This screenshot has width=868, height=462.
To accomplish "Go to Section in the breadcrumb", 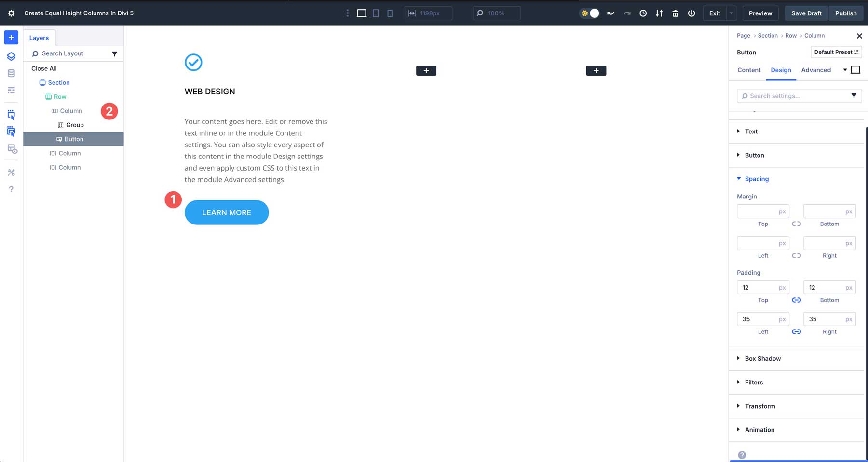I will tap(768, 36).
